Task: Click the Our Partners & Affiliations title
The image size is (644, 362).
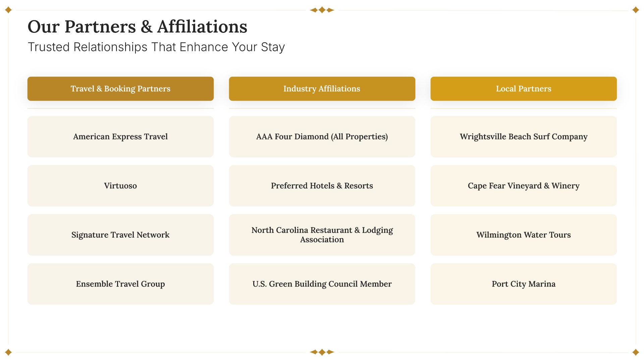Action: [x=137, y=27]
